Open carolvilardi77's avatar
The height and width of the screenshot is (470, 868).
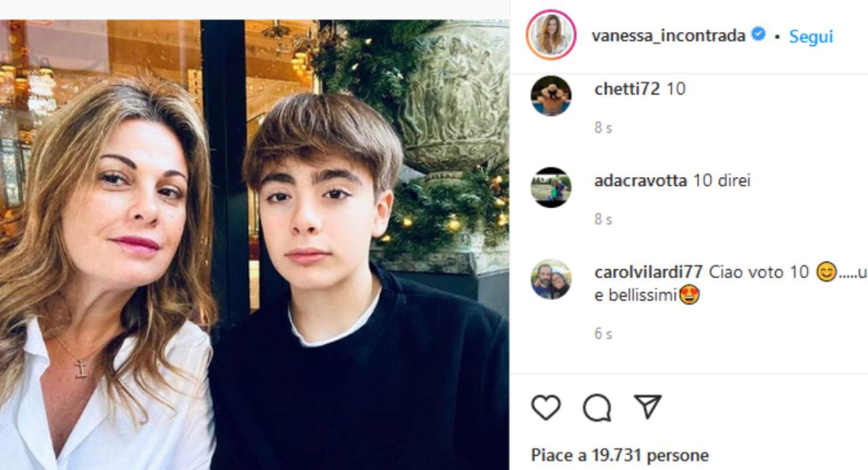[x=551, y=279]
